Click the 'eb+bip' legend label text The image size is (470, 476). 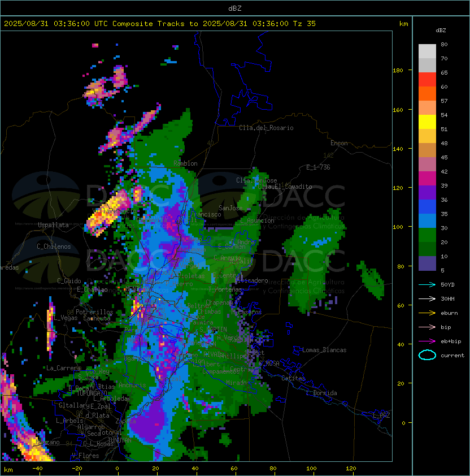pyautogui.click(x=451, y=341)
